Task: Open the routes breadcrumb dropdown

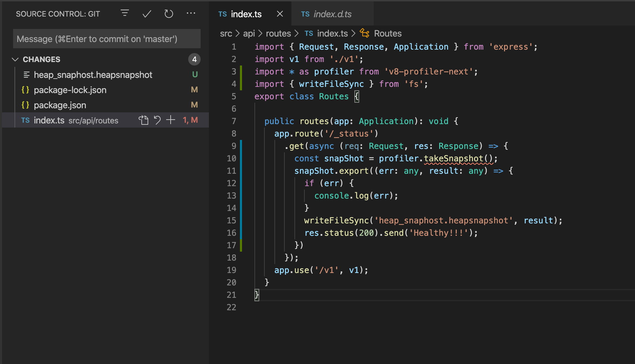Action: (x=279, y=33)
